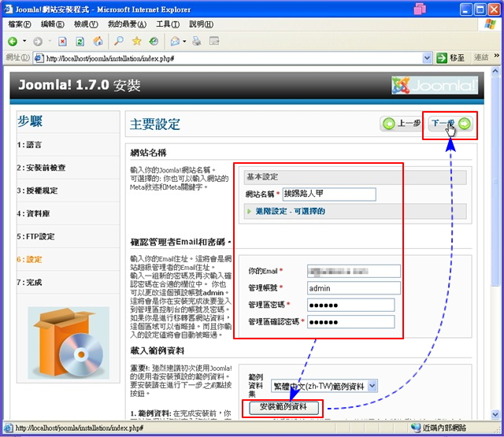The image size is (504, 437).
Task: Click the Mail envelope icon
Action: tap(175, 41)
